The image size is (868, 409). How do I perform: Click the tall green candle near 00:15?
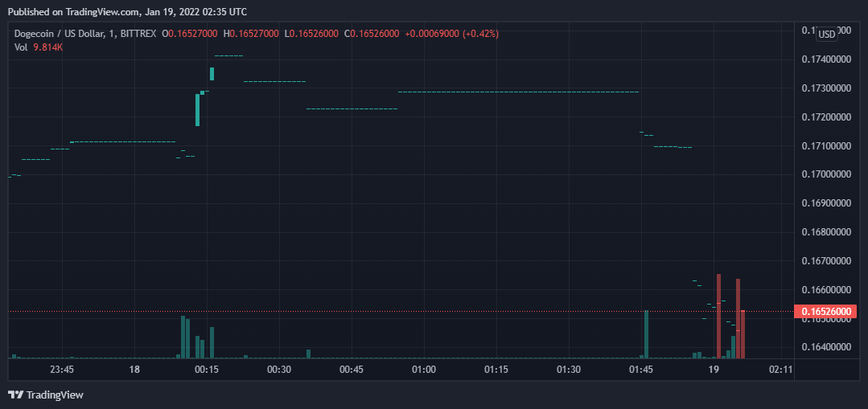click(198, 110)
